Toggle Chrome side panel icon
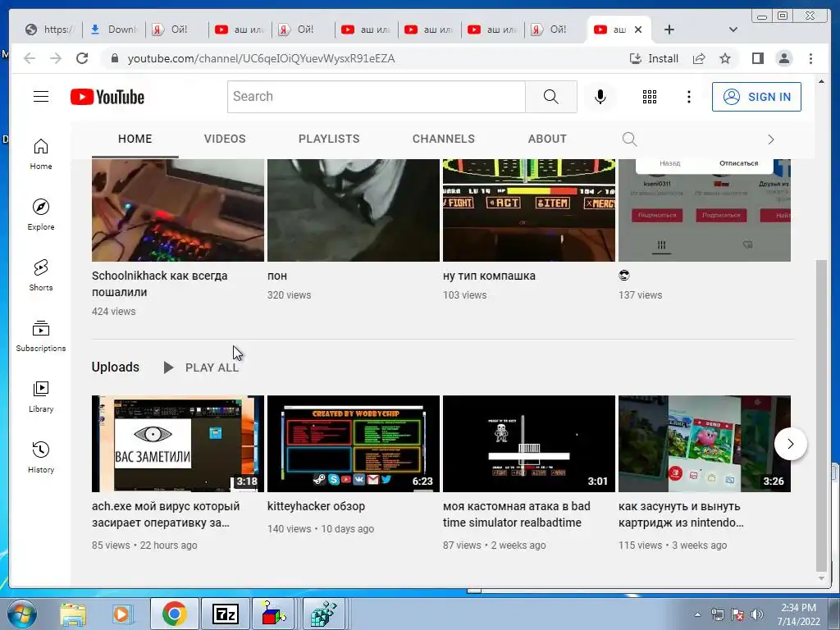 [757, 58]
